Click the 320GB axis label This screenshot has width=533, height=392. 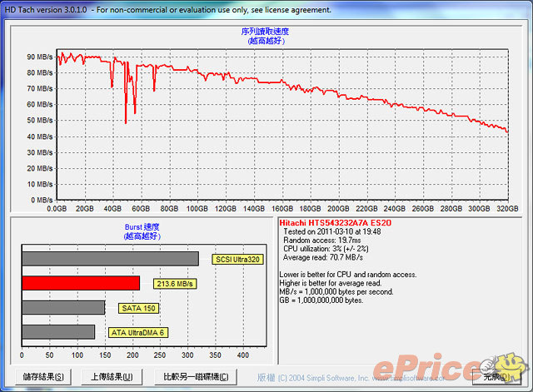[507, 209]
